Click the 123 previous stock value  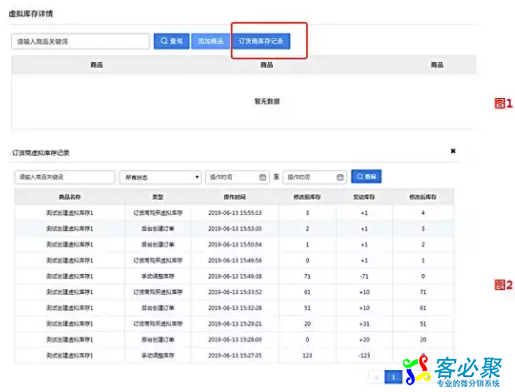pyautogui.click(x=307, y=355)
